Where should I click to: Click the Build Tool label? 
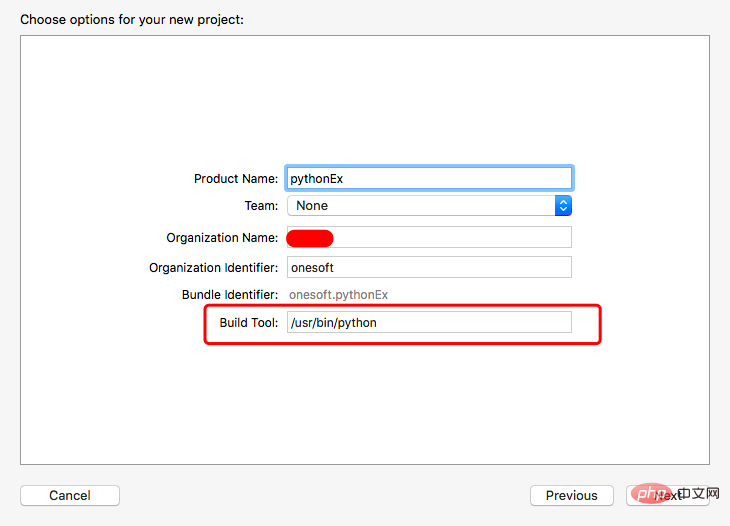[248, 322]
